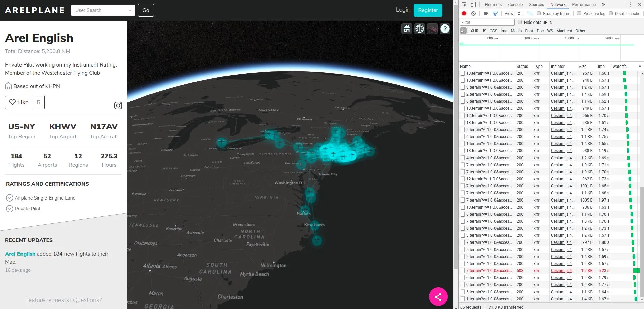
Task: Sort requests by the Time column
Action: (602, 67)
